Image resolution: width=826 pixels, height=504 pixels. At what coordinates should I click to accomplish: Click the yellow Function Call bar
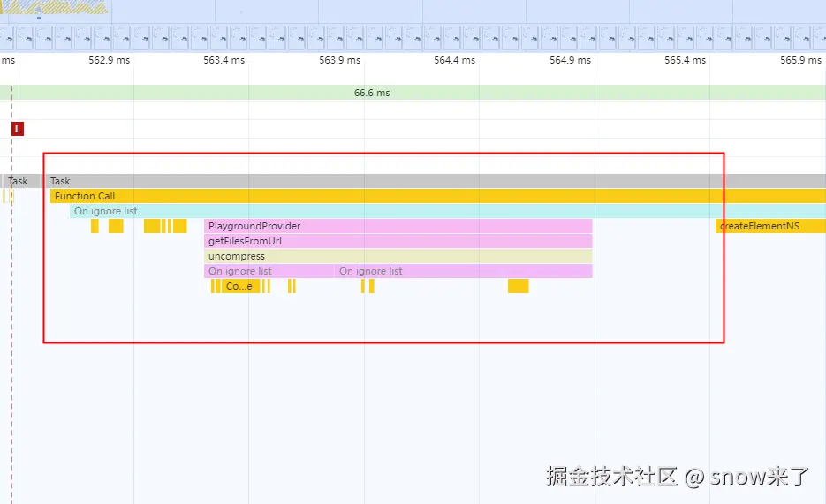tap(438, 196)
